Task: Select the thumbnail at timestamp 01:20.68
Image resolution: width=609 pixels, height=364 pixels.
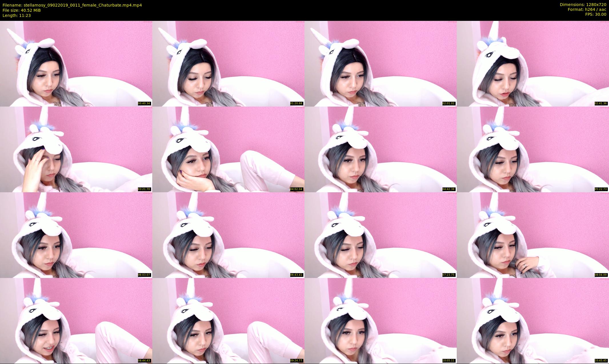Action: (x=228, y=63)
